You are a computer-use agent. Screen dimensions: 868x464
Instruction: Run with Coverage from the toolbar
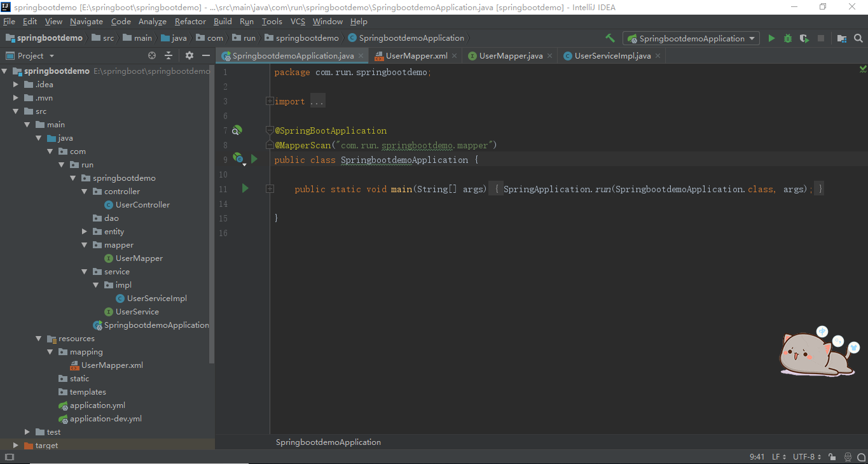804,38
